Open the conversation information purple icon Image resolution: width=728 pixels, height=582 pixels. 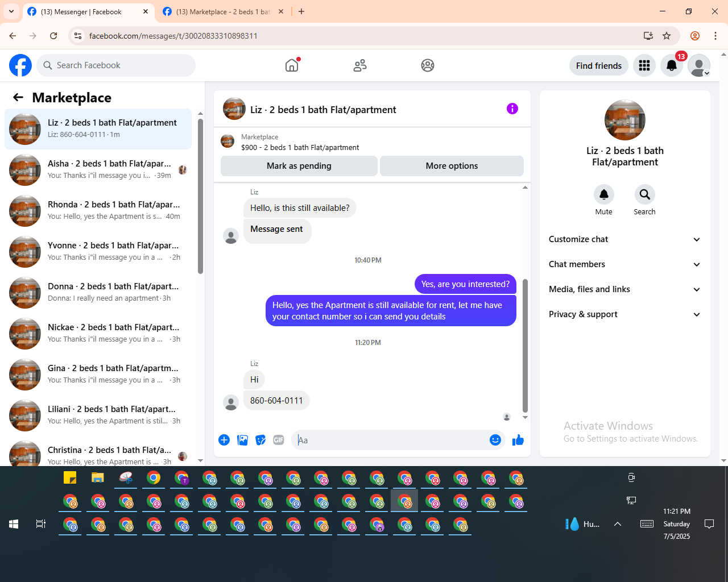[x=512, y=109]
